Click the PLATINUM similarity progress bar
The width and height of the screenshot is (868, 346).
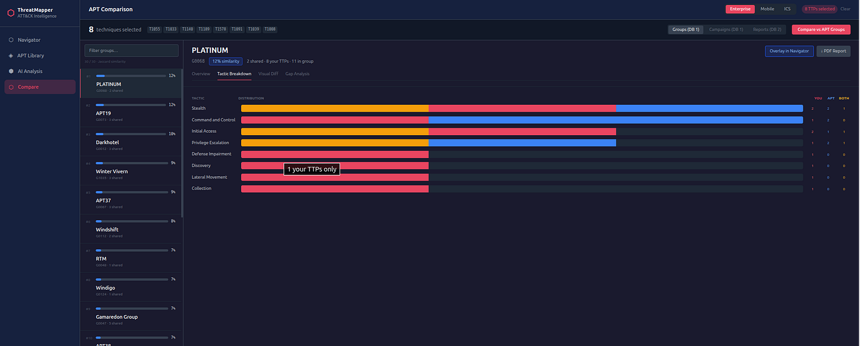click(131, 76)
